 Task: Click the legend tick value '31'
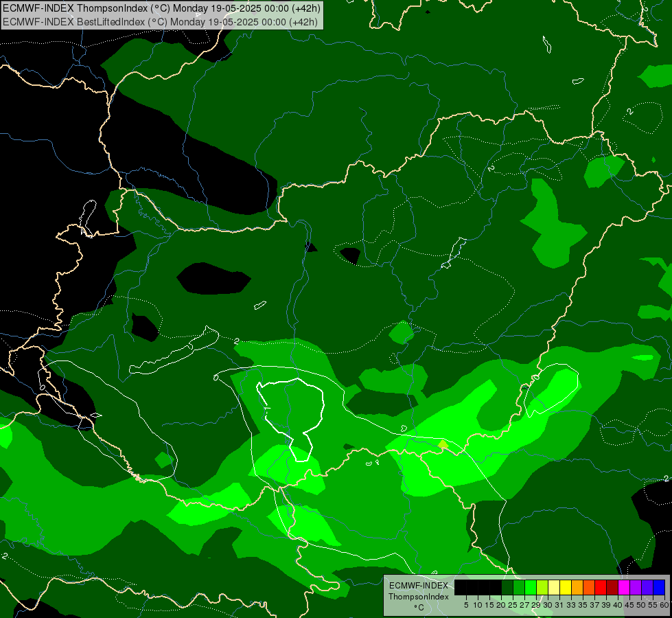click(x=559, y=605)
